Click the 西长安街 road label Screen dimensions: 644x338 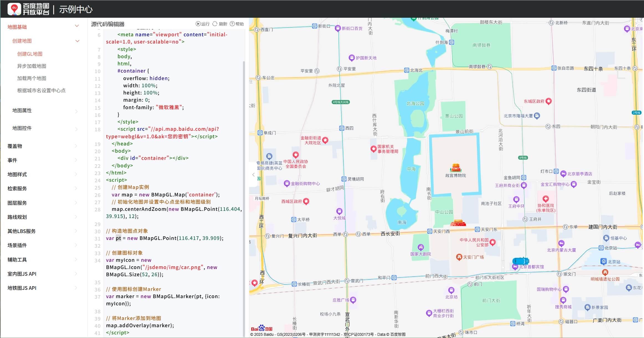click(x=390, y=234)
